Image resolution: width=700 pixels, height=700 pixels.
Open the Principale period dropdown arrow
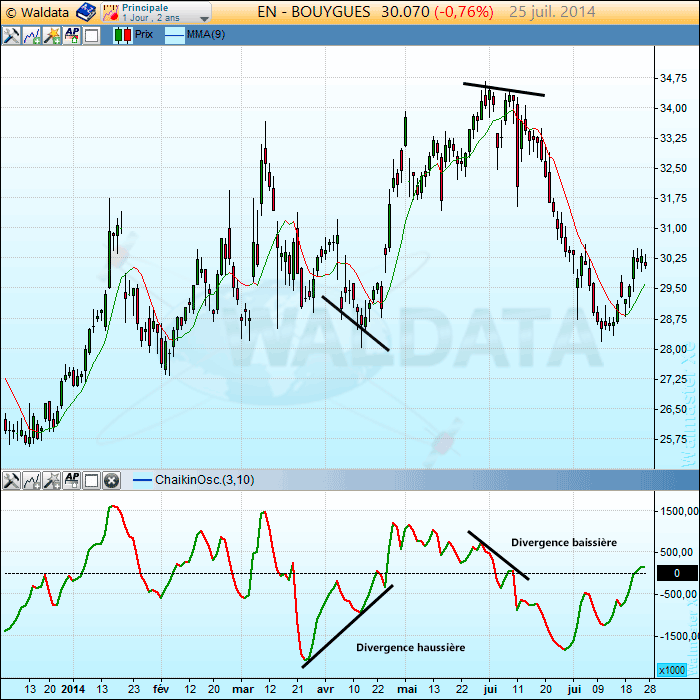204,19
